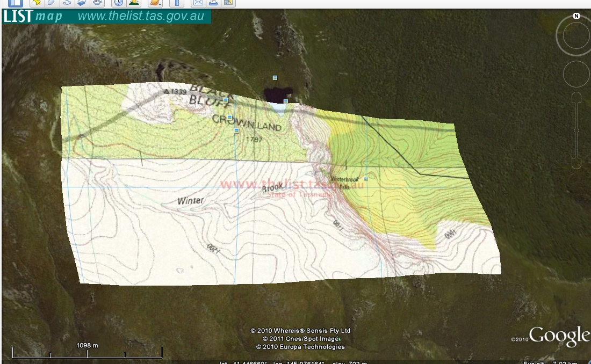Select the placemark next to Winterbrook Falls

(x=365, y=179)
